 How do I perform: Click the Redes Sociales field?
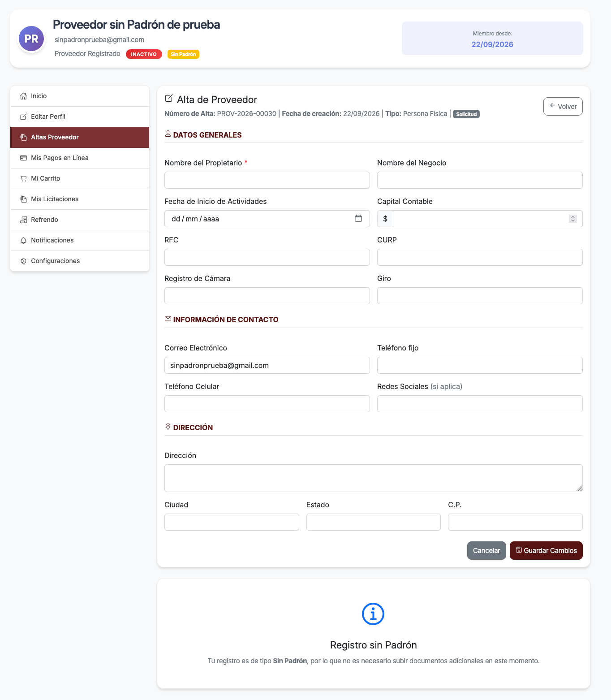[x=480, y=404]
